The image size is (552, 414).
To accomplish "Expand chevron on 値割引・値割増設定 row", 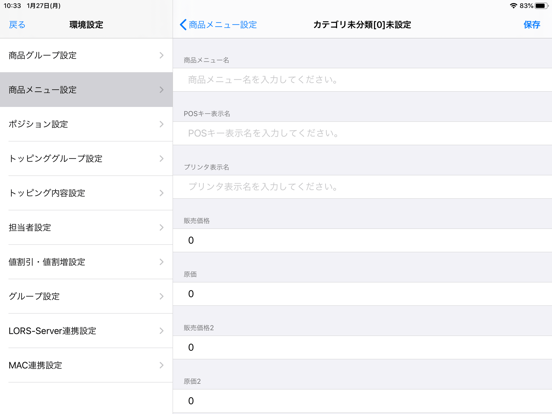I will (x=161, y=262).
